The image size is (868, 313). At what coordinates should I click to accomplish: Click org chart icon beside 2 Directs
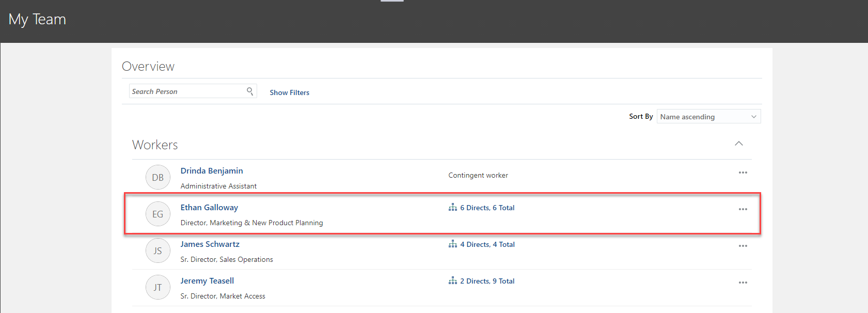(453, 280)
